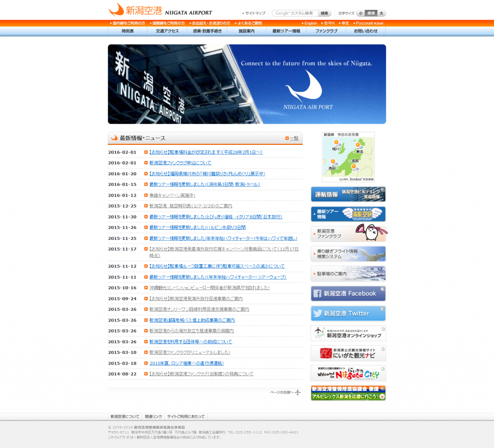The height and width of the screenshot is (448, 494).
Task: Open the 交通アクセス tab
Action: [x=167, y=31]
